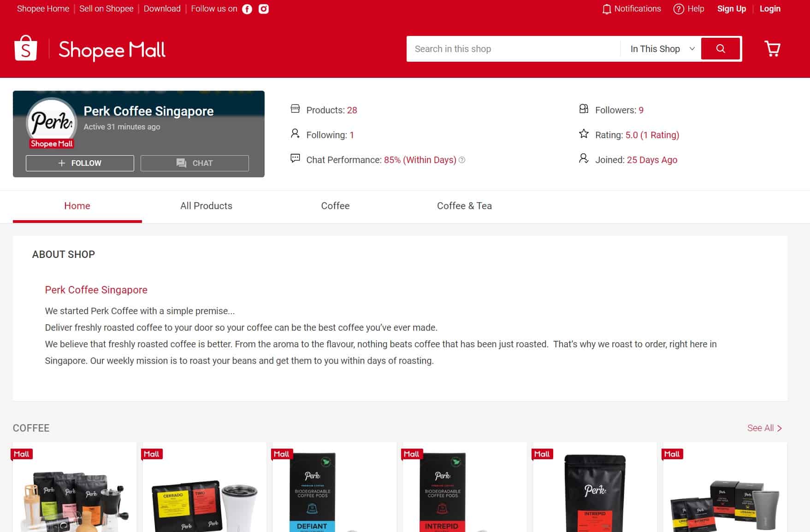This screenshot has height=532, width=810.
Task: Click the Shopee Mall wordmark in header
Action: click(x=112, y=49)
